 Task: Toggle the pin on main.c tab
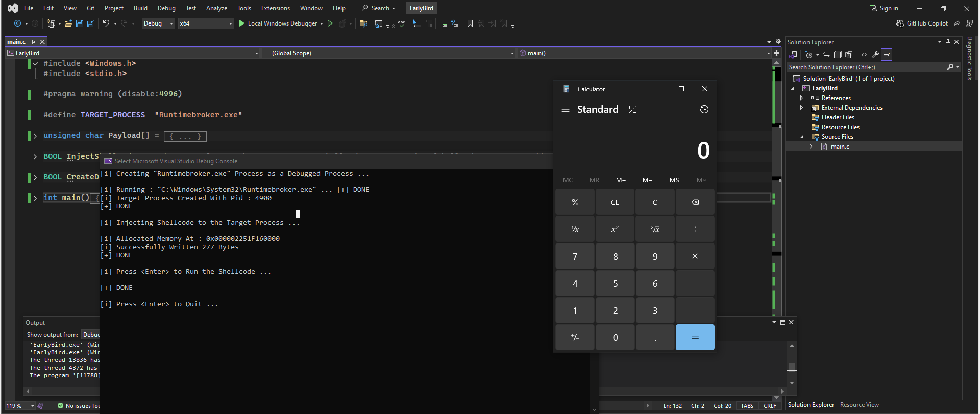pos(33,42)
